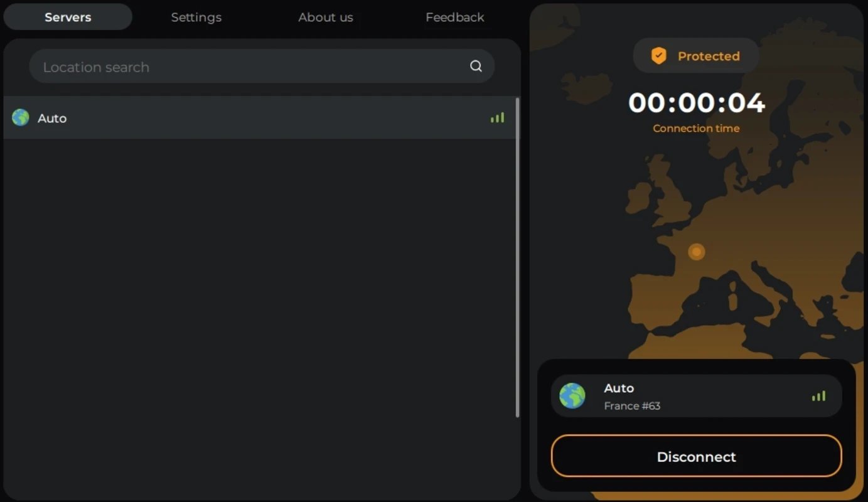
Task: Click the 00:00:04 connection timer
Action: [696, 102]
